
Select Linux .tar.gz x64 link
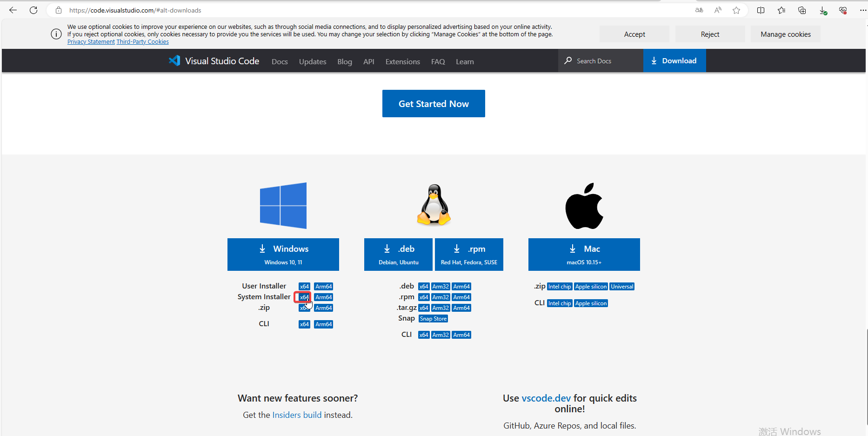click(x=424, y=308)
